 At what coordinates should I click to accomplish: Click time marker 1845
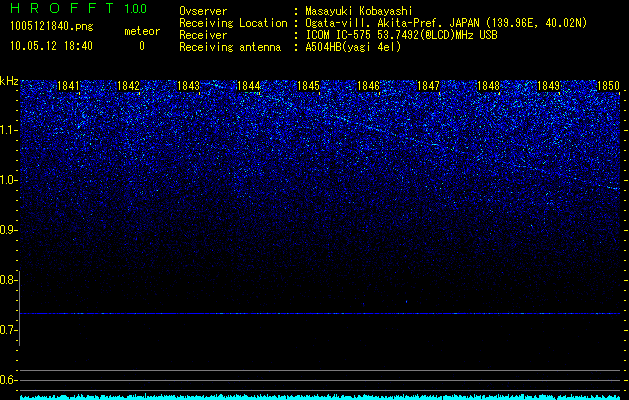coord(308,86)
